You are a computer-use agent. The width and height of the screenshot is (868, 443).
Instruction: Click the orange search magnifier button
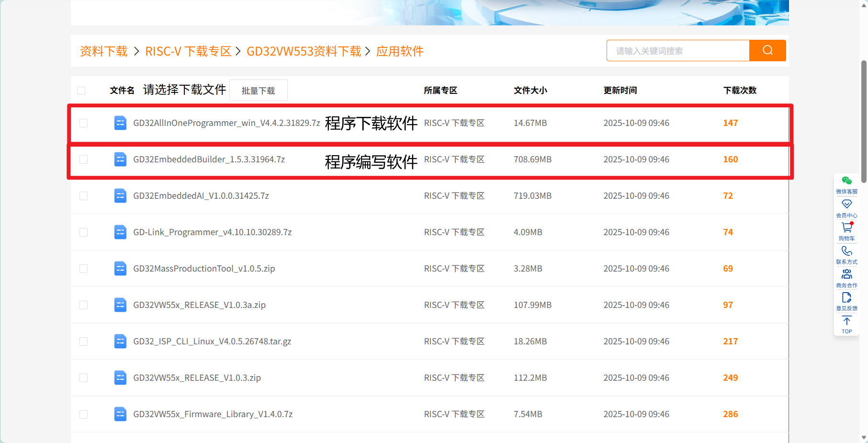(767, 50)
